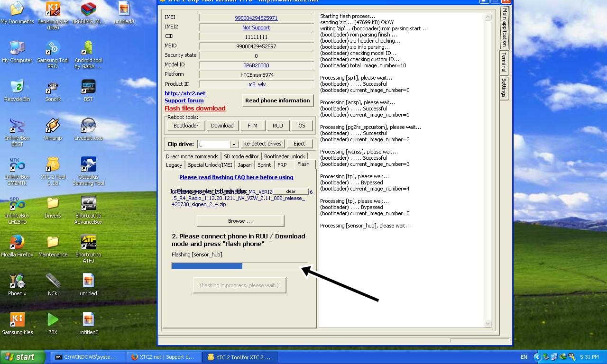
Task: Launch InfinityBox CM2SPD shortcut
Action: coord(17,209)
